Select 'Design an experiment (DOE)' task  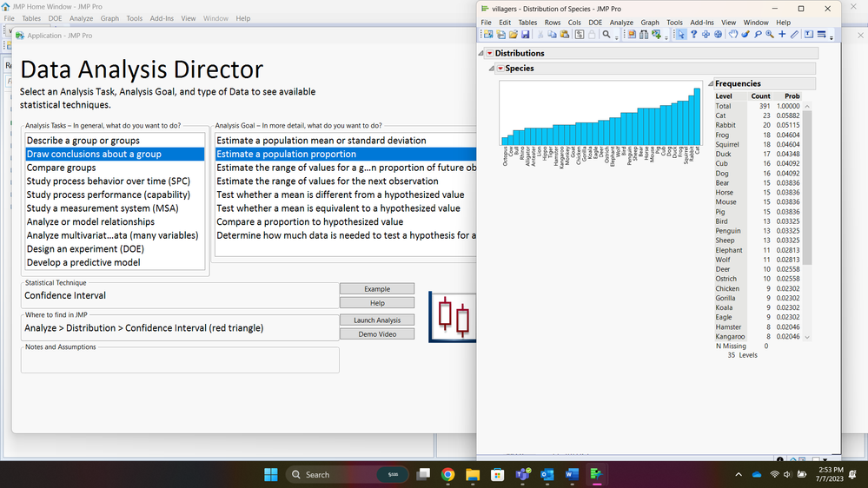tap(115, 249)
